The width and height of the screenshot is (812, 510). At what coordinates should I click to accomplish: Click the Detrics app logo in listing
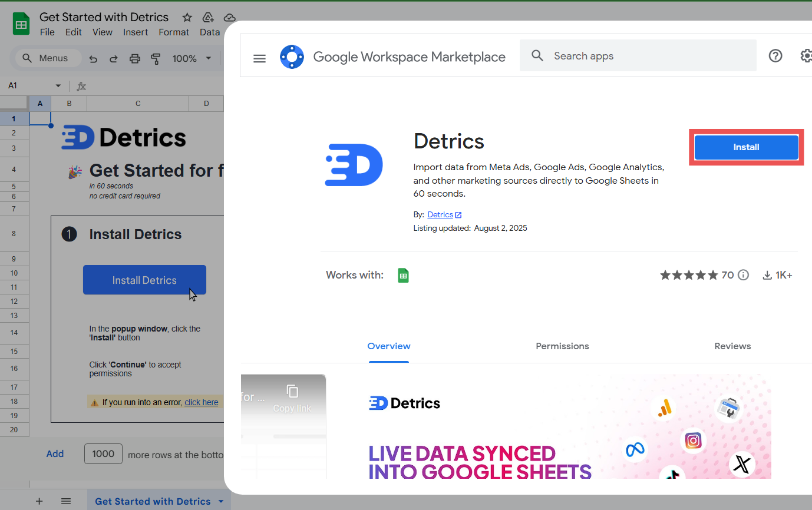point(354,165)
